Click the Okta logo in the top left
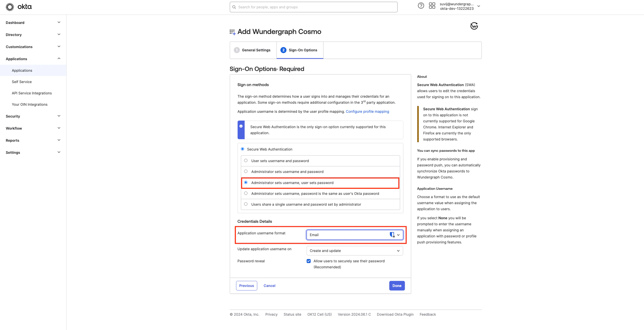This screenshot has height=330, width=644. (x=18, y=6)
